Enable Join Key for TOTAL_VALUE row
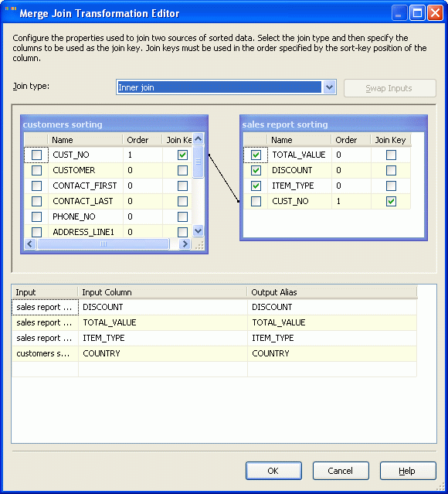448x494 pixels. pyautogui.click(x=391, y=155)
